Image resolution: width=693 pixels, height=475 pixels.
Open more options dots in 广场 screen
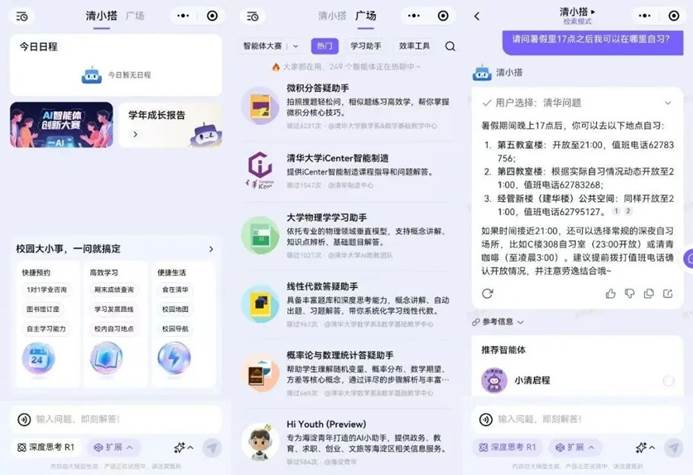414,16
